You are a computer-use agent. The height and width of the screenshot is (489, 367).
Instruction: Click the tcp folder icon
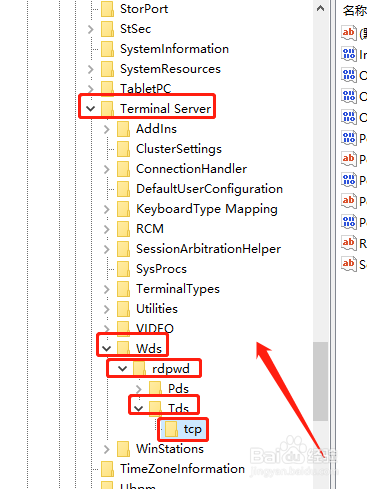172,429
